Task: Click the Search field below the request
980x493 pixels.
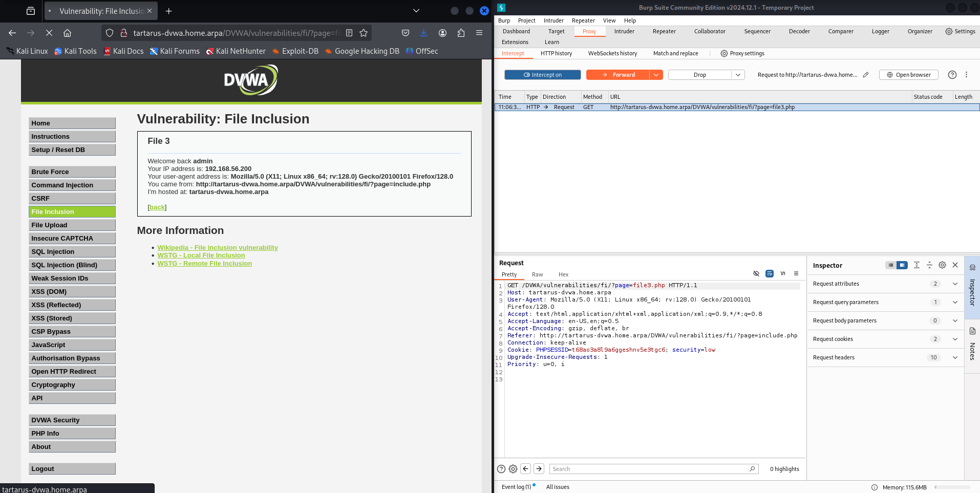Action: pos(649,469)
